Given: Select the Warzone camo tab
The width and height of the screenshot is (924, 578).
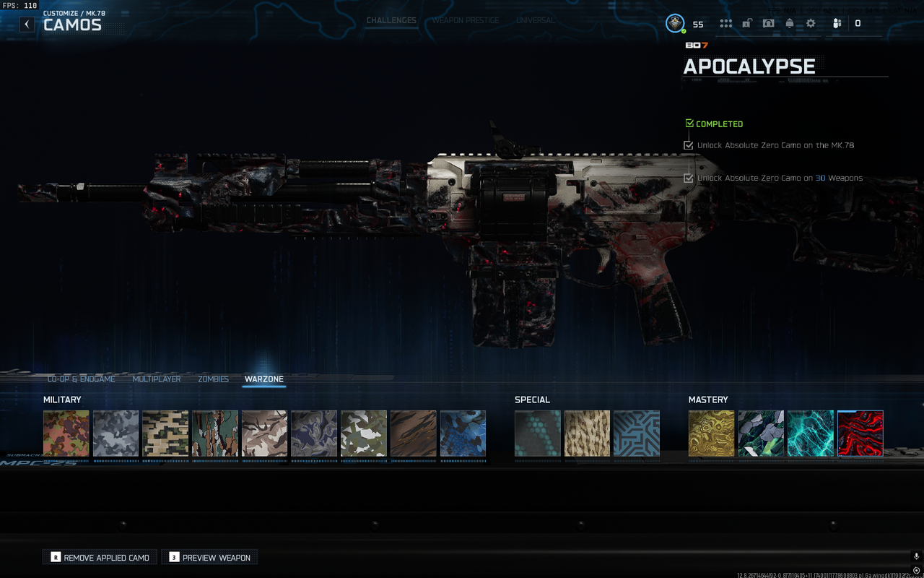Looking at the screenshot, I should pyautogui.click(x=264, y=379).
